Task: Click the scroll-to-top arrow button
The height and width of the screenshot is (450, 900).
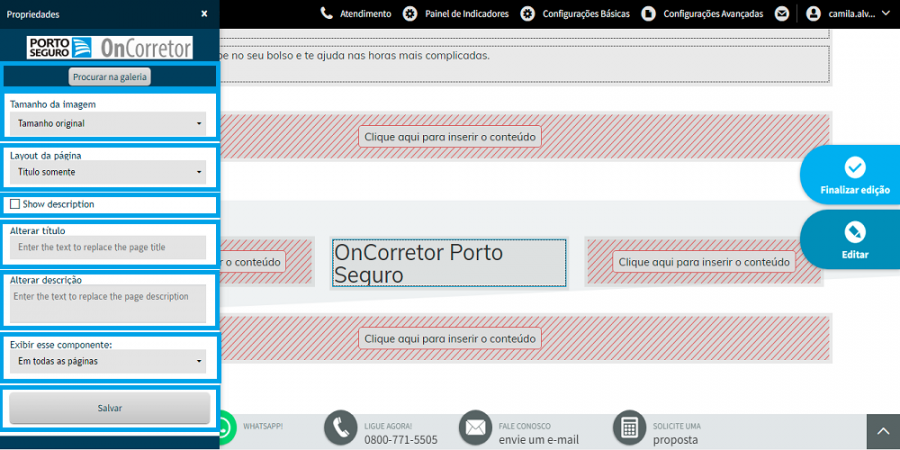Action: click(x=883, y=432)
